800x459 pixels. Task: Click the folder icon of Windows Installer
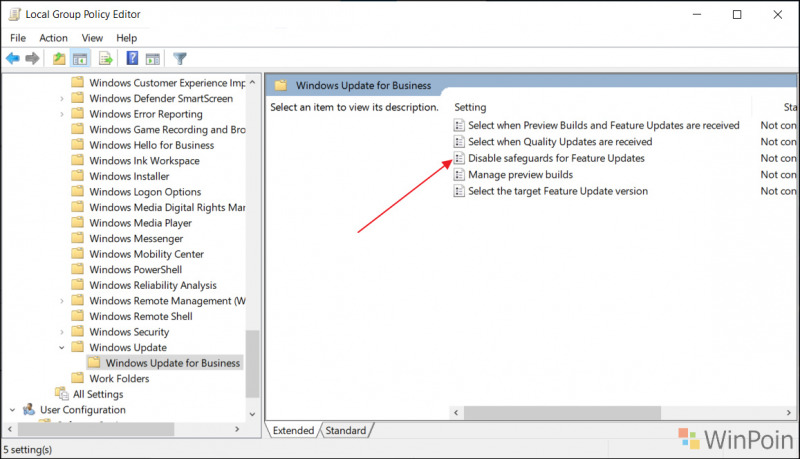pyautogui.click(x=78, y=176)
